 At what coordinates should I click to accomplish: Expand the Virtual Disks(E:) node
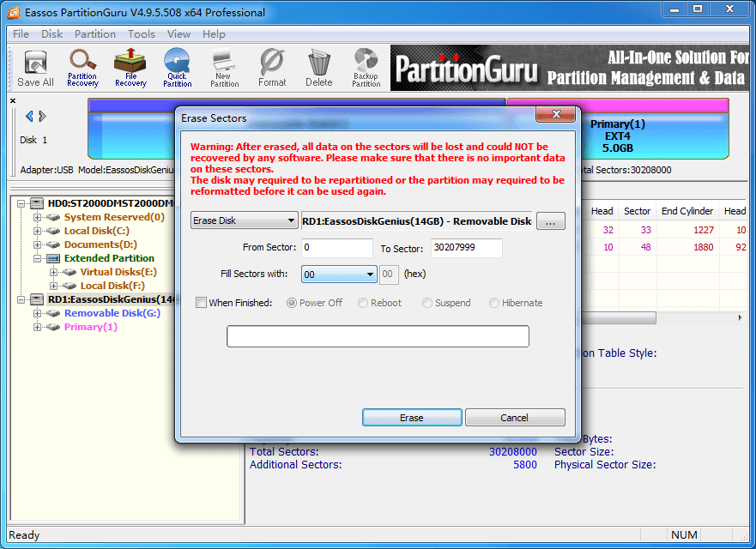(53, 272)
